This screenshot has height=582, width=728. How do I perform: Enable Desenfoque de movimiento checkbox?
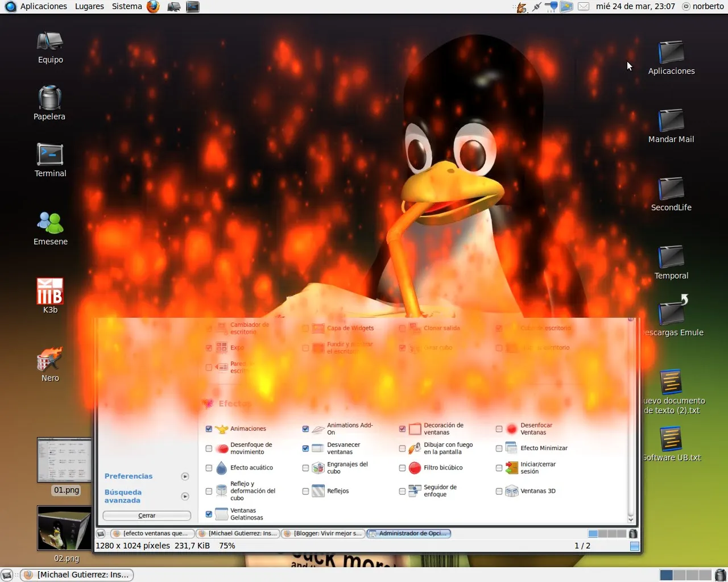click(x=209, y=448)
